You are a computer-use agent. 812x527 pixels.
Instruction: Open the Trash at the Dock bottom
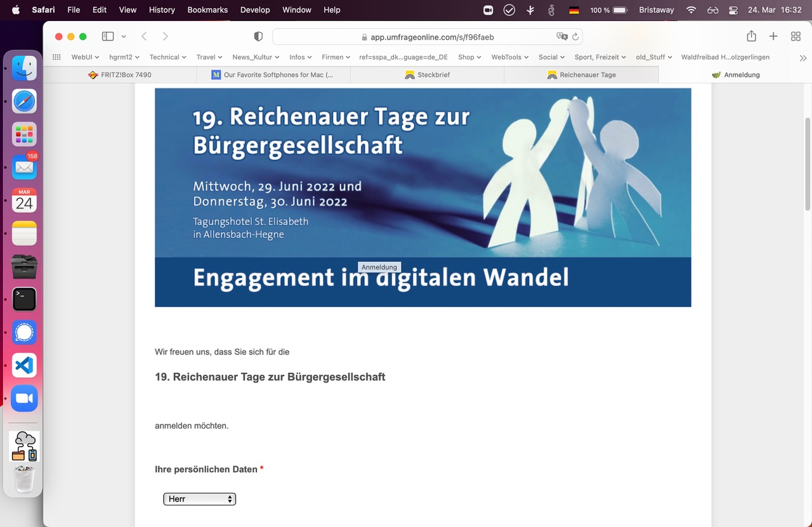pyautogui.click(x=23, y=479)
